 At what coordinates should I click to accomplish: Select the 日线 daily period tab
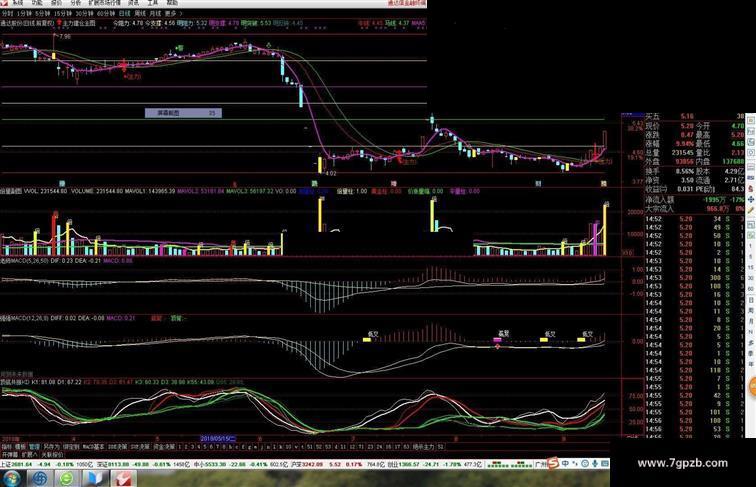pyautogui.click(x=124, y=14)
